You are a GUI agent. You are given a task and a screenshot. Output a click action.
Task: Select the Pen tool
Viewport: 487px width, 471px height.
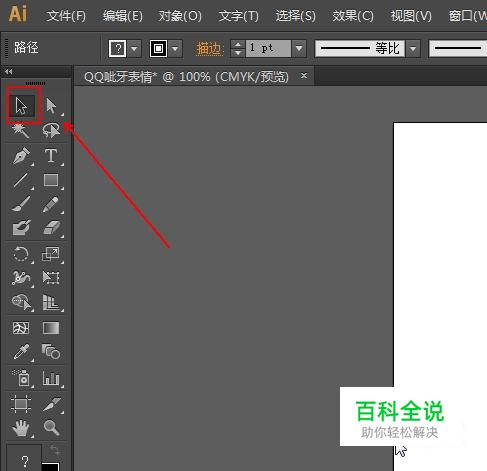(x=21, y=155)
